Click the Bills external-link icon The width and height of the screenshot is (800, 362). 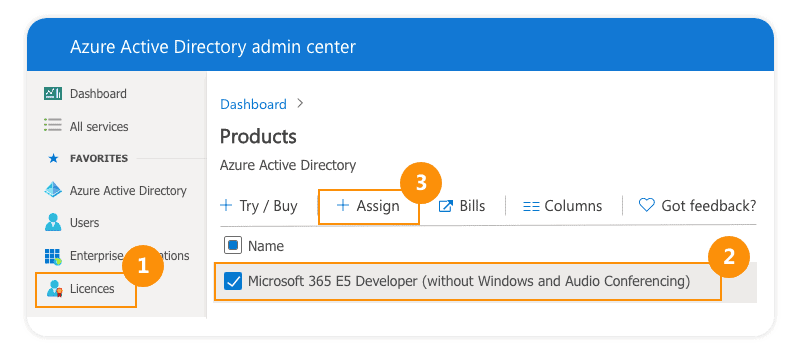446,206
